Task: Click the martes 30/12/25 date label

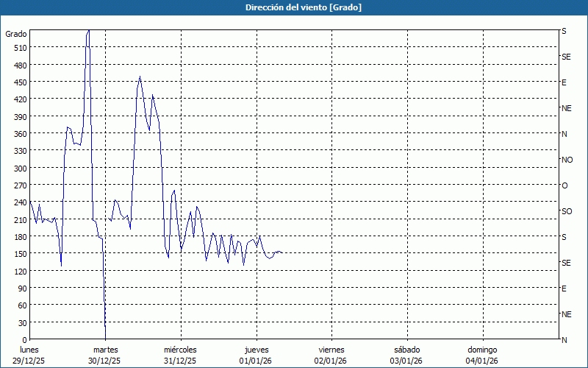Action: (x=105, y=355)
